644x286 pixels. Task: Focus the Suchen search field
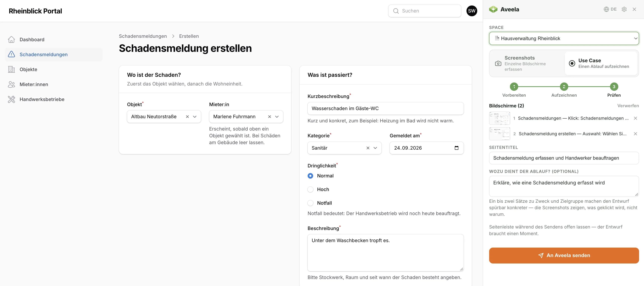tap(425, 11)
